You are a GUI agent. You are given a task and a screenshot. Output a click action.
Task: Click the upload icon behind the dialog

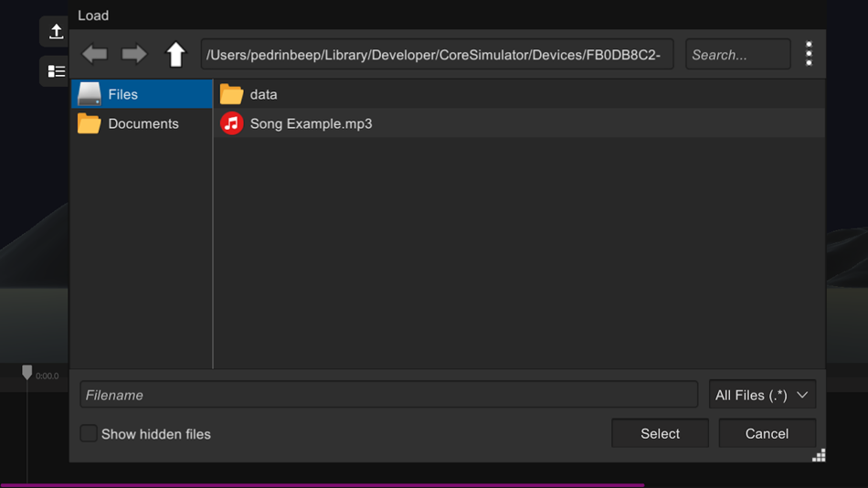[x=56, y=32]
